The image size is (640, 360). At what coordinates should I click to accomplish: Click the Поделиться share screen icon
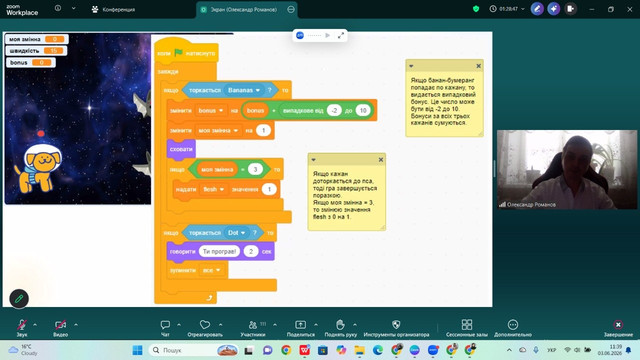click(300, 324)
